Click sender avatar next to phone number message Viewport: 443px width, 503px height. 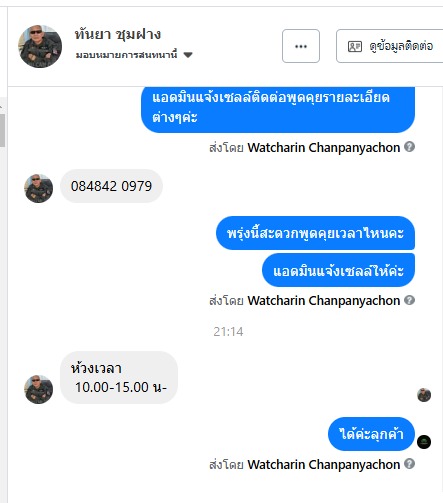point(39,188)
